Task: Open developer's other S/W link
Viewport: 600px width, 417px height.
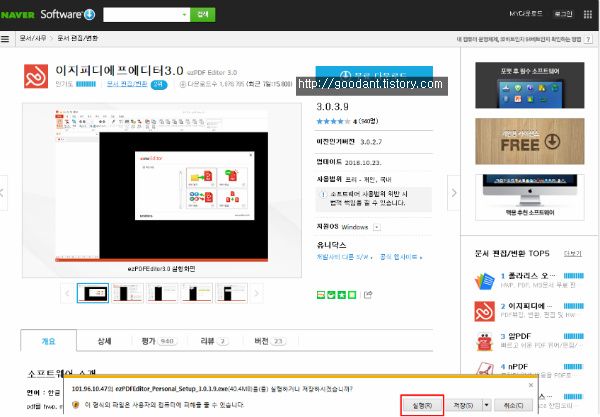Action: tap(344, 257)
